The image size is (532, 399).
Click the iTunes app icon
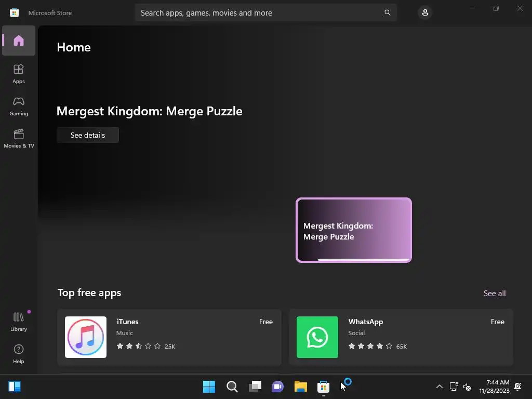tap(86, 337)
